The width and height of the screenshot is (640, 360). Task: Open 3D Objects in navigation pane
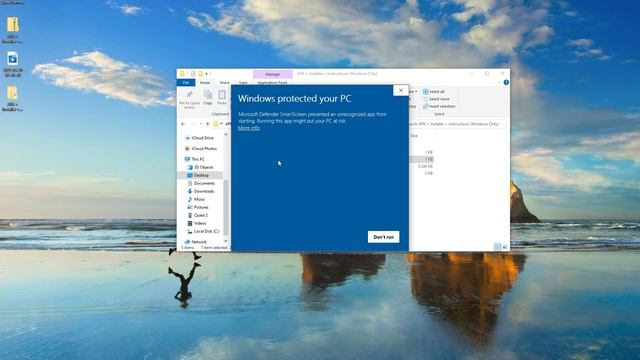pyautogui.click(x=200, y=167)
